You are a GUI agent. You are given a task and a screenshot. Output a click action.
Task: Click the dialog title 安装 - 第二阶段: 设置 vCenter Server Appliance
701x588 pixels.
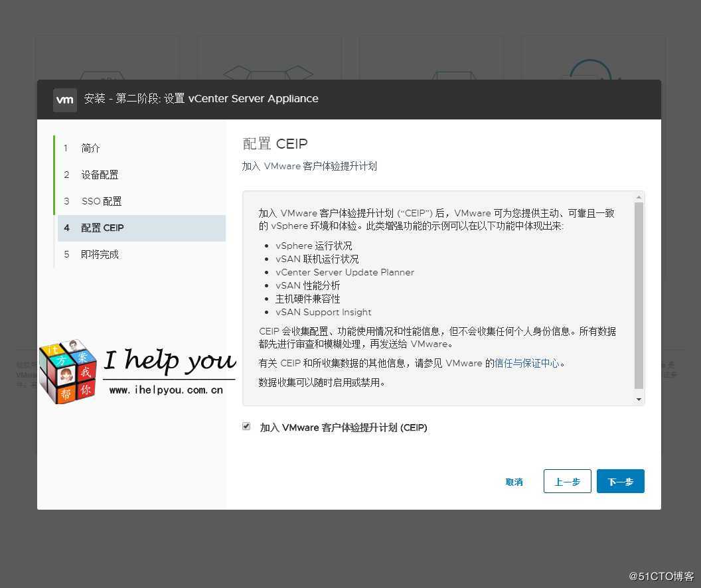(201, 99)
